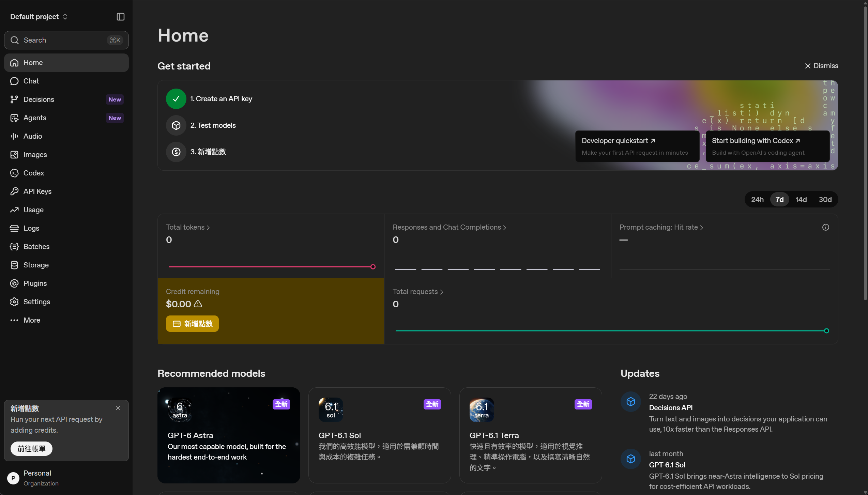Open Storage from the sidebar
The height and width of the screenshot is (495, 868).
(x=66, y=265)
